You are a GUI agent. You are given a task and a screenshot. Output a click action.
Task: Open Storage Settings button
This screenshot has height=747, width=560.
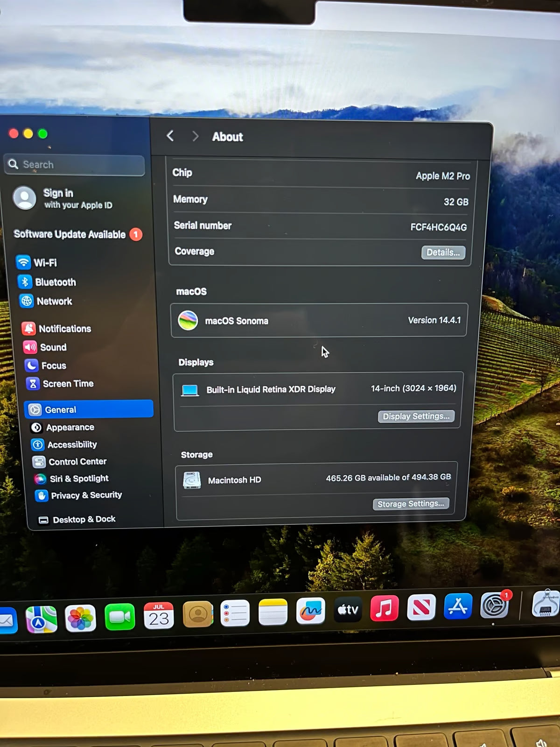tap(411, 504)
